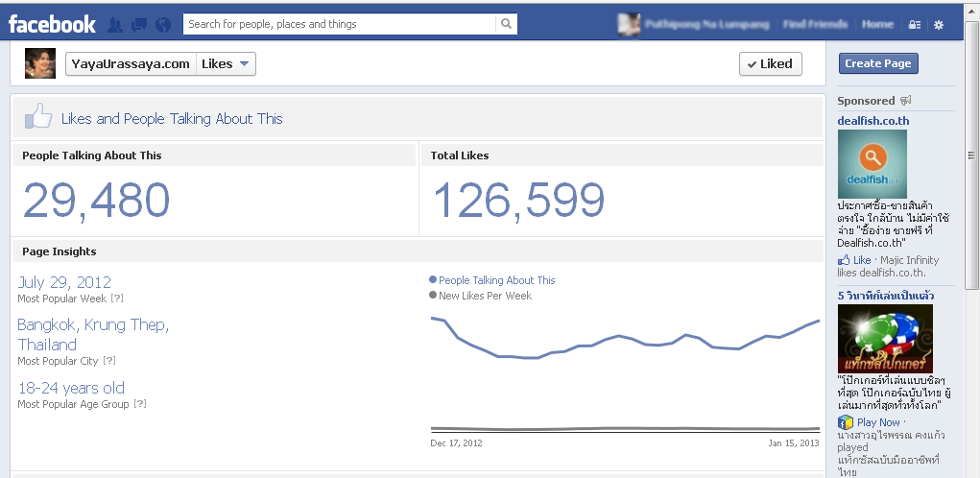Screen dimensions: 980x478
Task: Open the notifications globe icon
Action: (x=162, y=24)
